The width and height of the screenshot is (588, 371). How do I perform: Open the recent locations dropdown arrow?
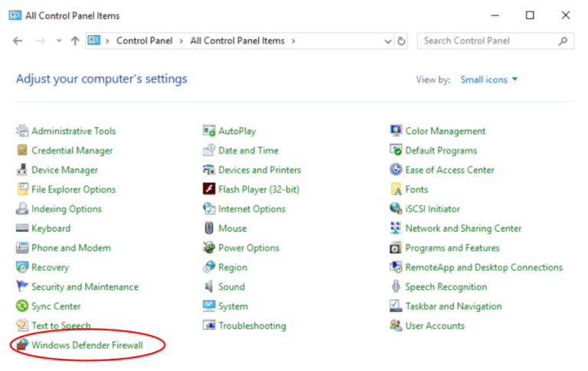59,41
